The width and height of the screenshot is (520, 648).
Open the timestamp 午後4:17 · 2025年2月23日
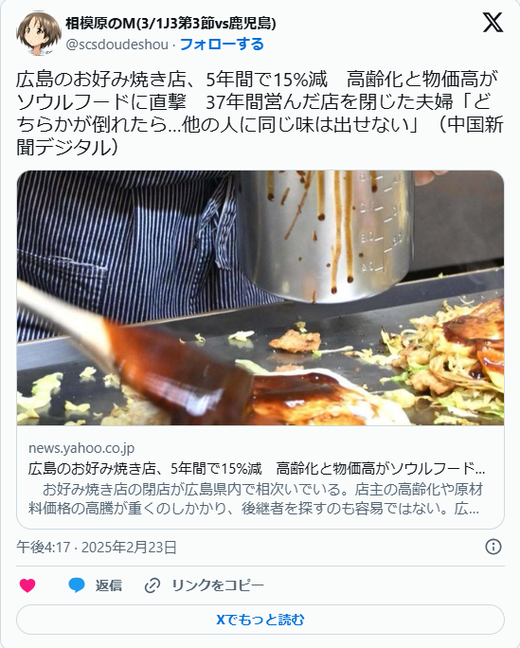coord(97,547)
